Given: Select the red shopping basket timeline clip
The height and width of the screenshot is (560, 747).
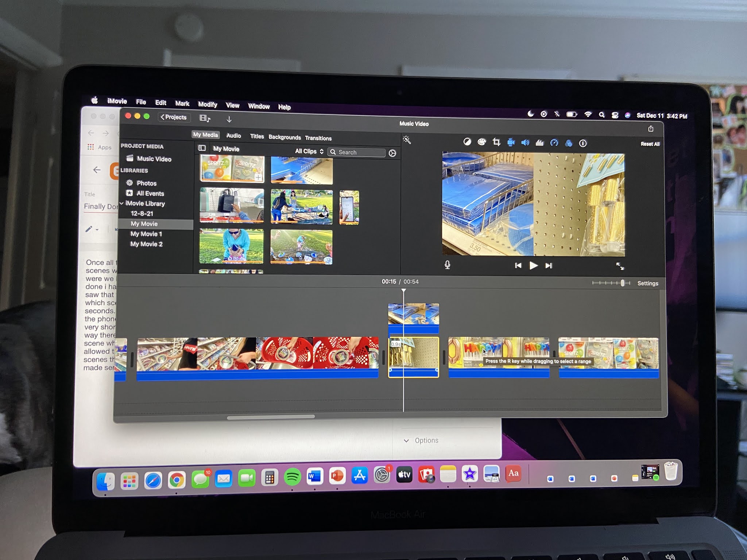Looking at the screenshot, I should pos(258,358).
